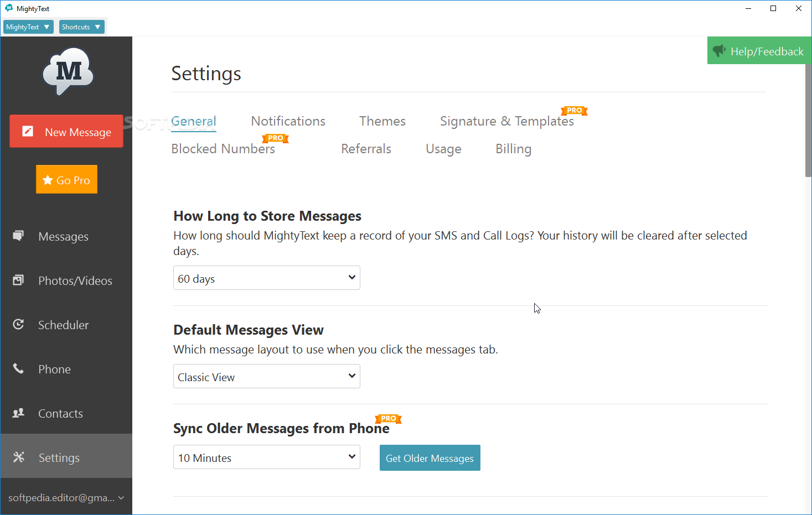Click the Phone handset icon
The width and height of the screenshot is (812, 515).
click(x=18, y=368)
